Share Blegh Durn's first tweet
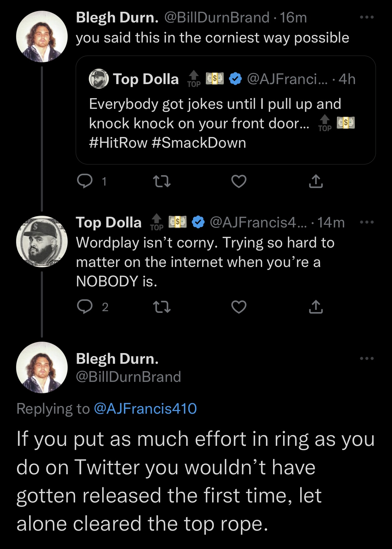The height and width of the screenshot is (549, 392). pos(316,181)
